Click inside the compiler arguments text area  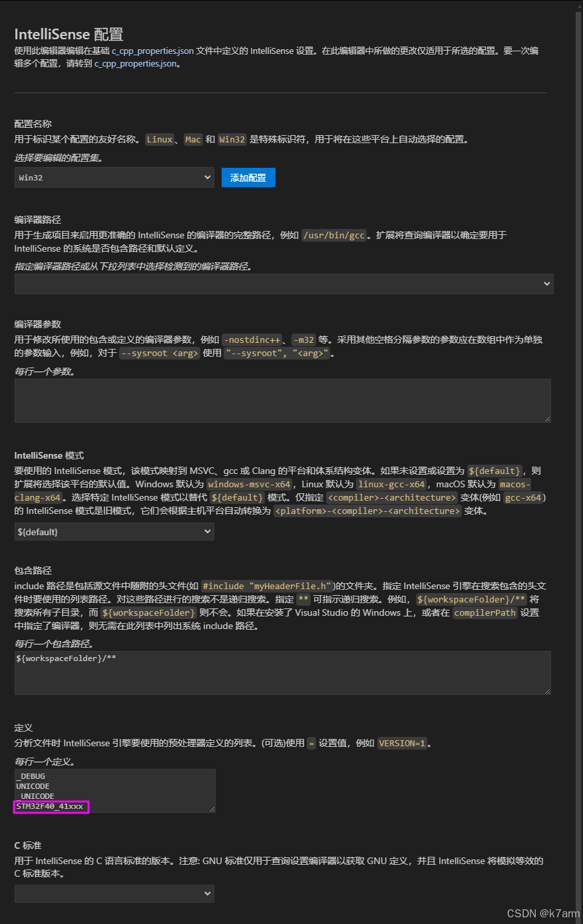pyautogui.click(x=283, y=401)
